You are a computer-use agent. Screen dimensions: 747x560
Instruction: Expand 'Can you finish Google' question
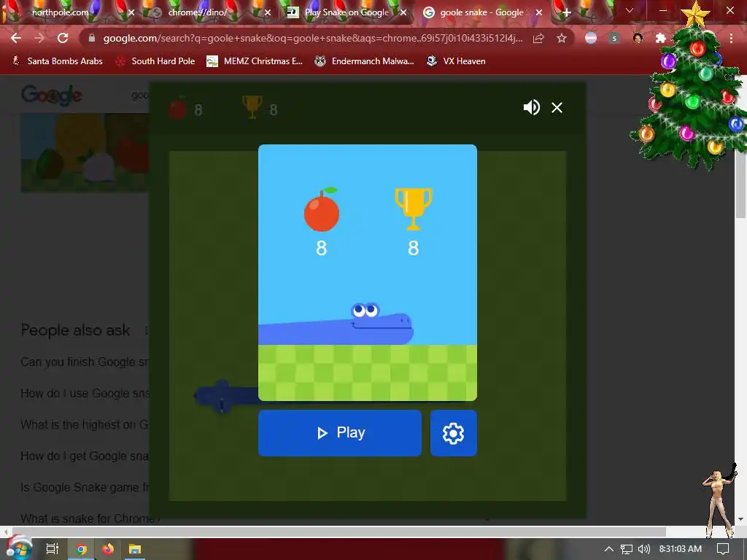coord(85,362)
